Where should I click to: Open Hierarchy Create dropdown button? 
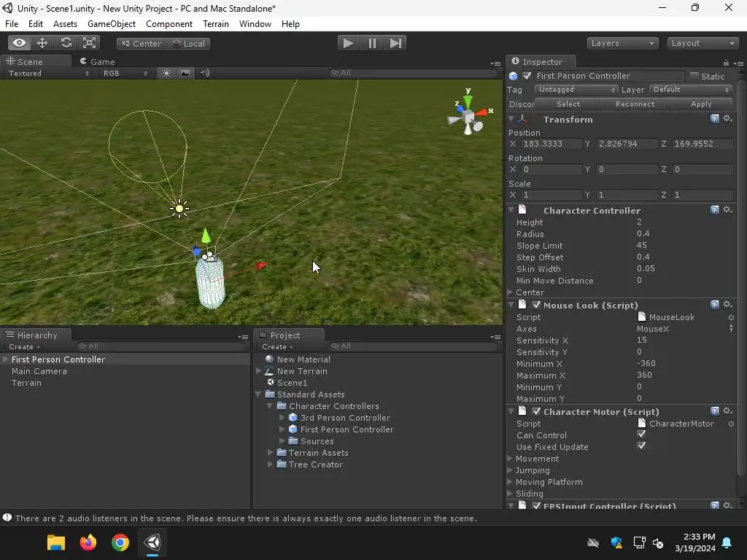point(24,346)
